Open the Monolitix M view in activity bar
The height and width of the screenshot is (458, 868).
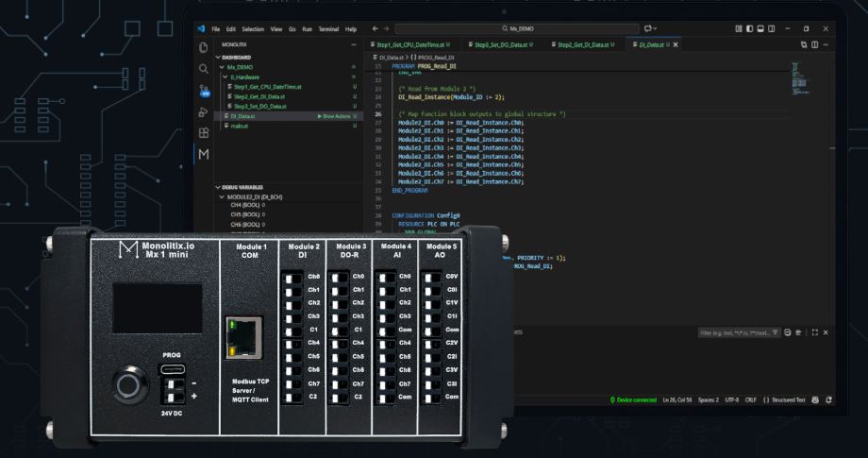pos(203,155)
